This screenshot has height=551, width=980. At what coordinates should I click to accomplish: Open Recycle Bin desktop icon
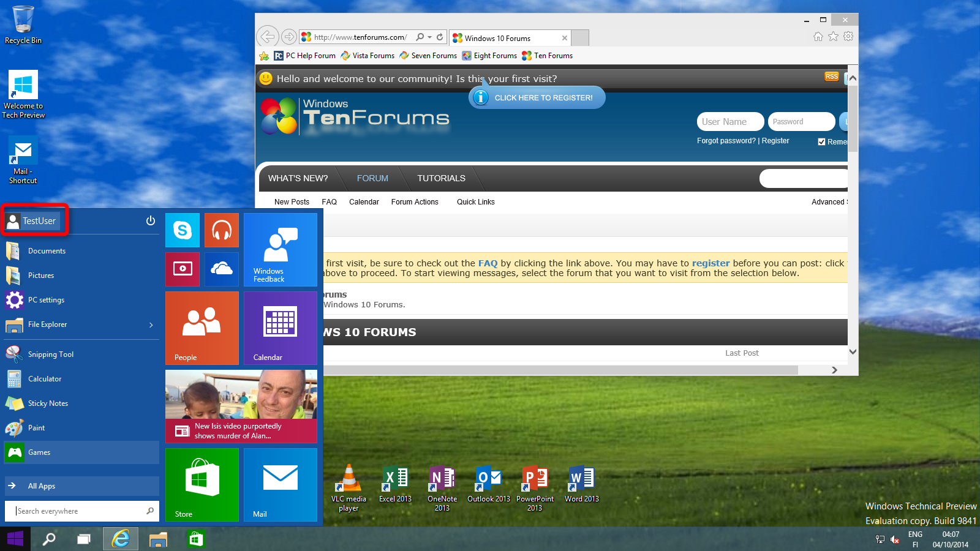23,24
